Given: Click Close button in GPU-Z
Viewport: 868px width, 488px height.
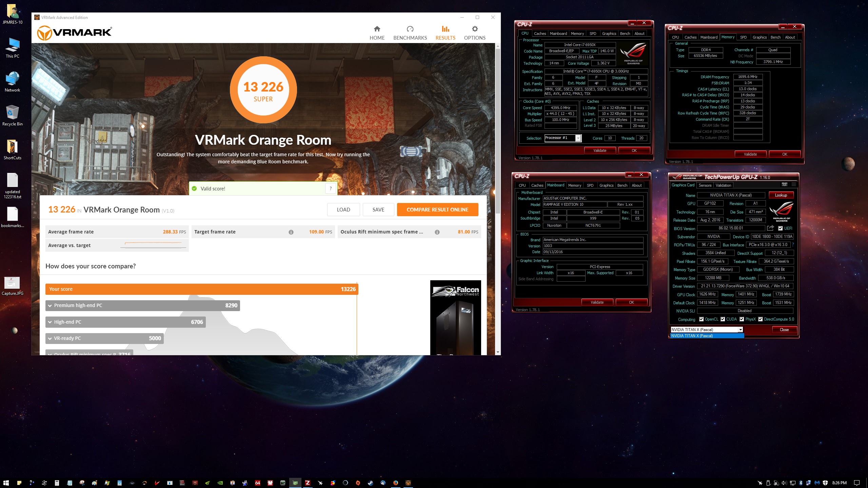Looking at the screenshot, I should pyautogui.click(x=784, y=330).
